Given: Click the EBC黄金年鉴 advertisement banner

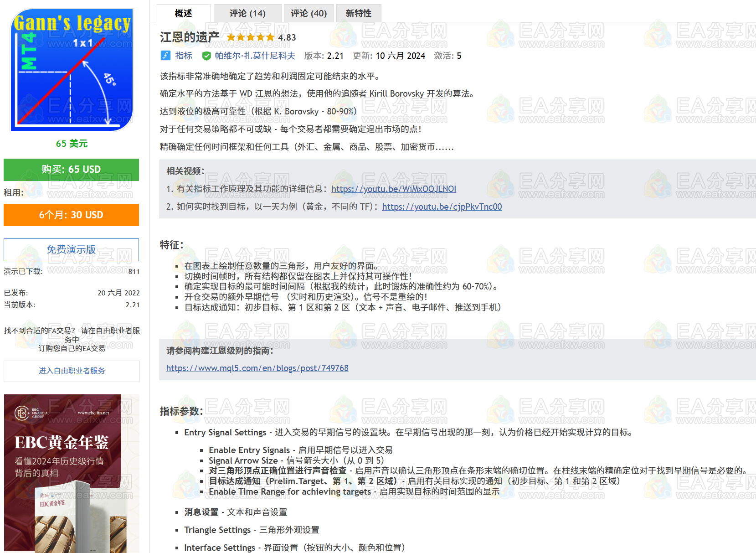Looking at the screenshot, I should click(72, 473).
